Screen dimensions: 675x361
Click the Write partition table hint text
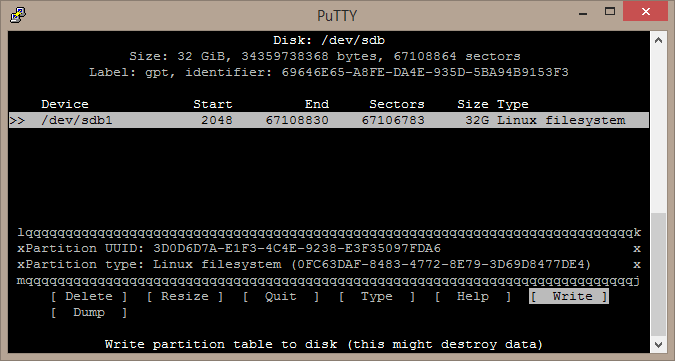coord(324,344)
